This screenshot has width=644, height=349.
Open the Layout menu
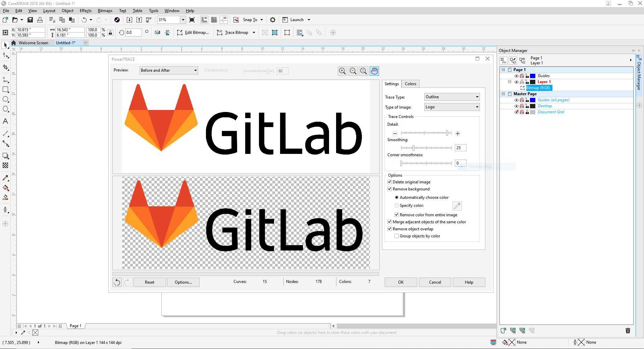point(49,11)
